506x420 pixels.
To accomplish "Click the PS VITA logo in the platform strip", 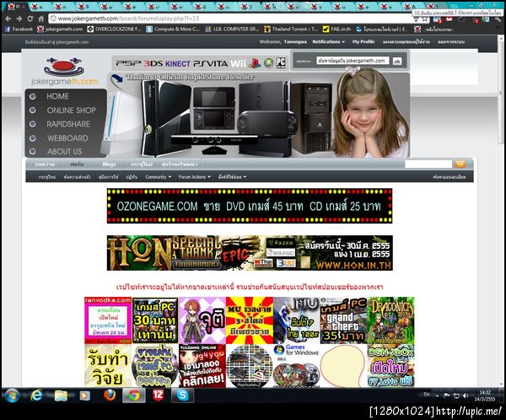I will pyautogui.click(x=210, y=63).
